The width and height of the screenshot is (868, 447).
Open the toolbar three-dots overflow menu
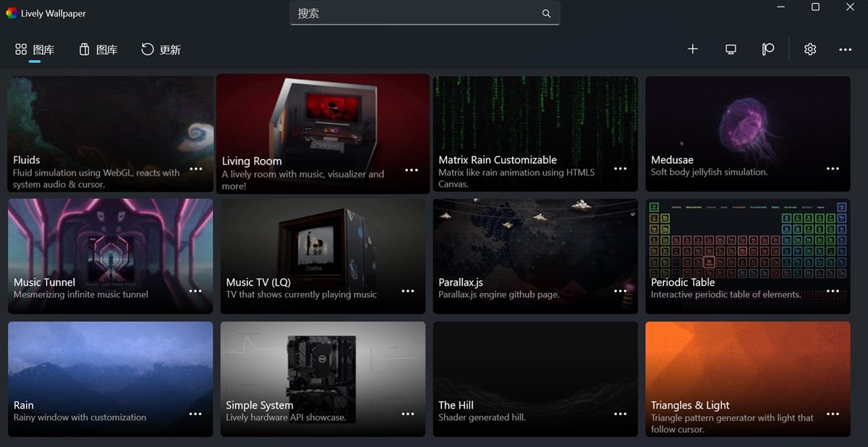tap(845, 50)
